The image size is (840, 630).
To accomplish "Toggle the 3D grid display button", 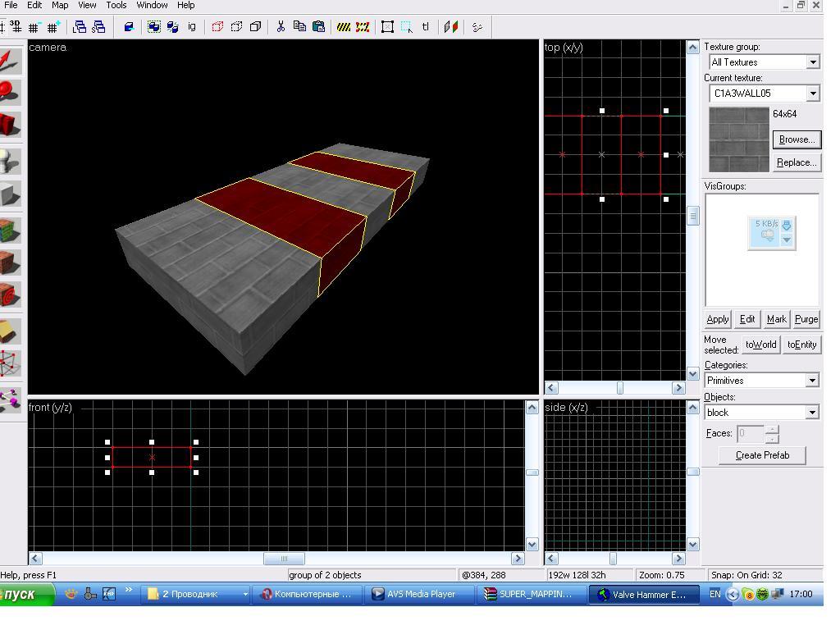I will click(16, 26).
